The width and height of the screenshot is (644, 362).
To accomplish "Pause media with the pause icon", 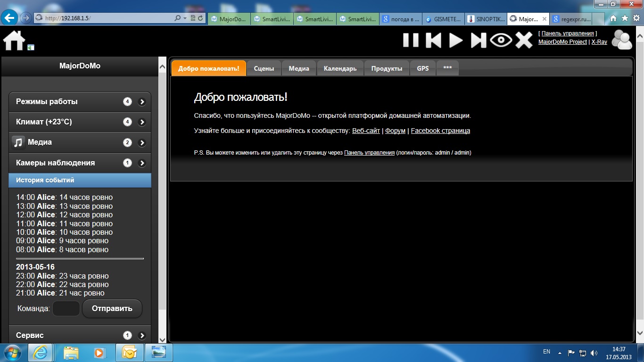I will pyautogui.click(x=411, y=40).
